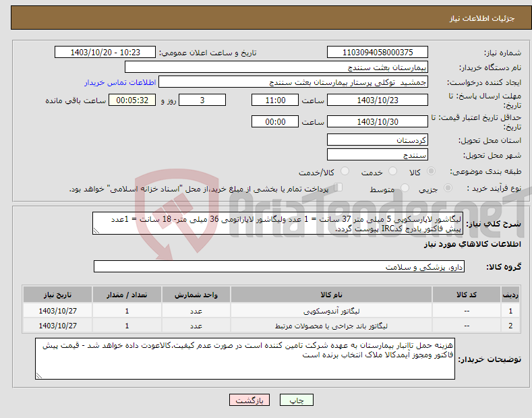This screenshot has width=532, height=418.
Task: Click the need date cell in row 2
Action: [x=58, y=326]
